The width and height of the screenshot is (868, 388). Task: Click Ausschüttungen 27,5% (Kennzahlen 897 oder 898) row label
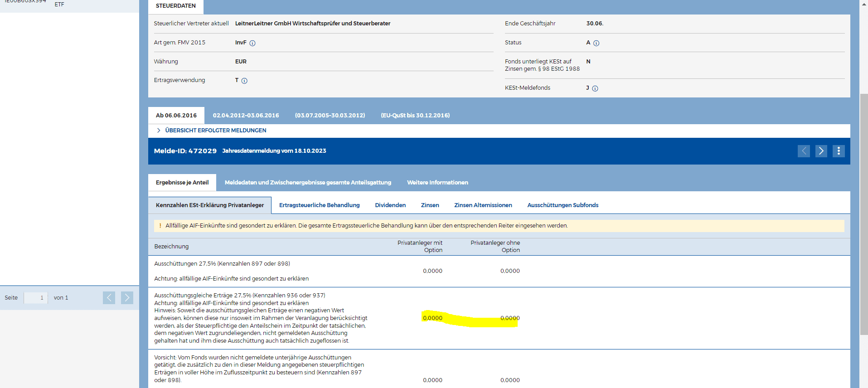222,264
